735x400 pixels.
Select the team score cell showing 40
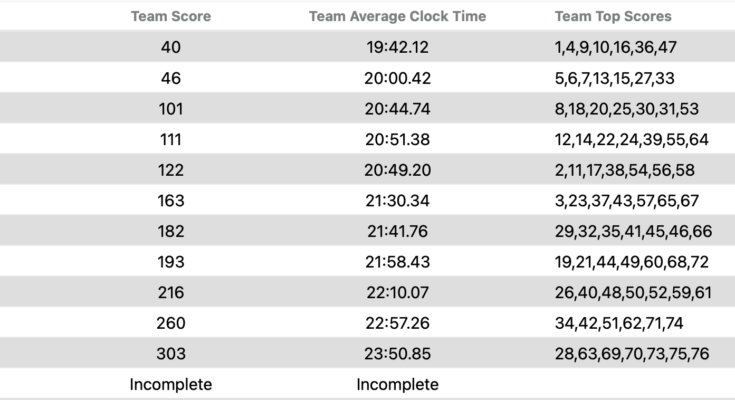[x=171, y=46]
